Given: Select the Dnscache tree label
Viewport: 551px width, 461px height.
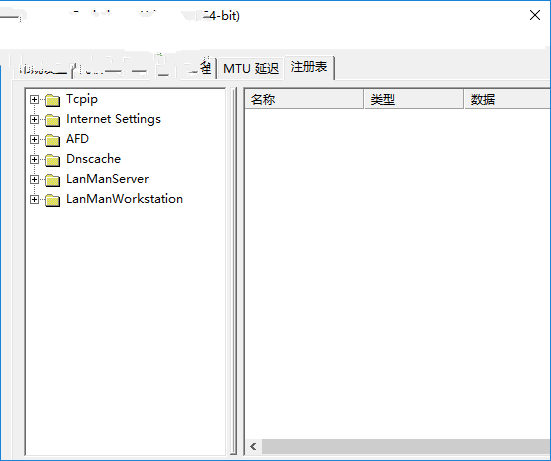Looking at the screenshot, I should click(93, 159).
